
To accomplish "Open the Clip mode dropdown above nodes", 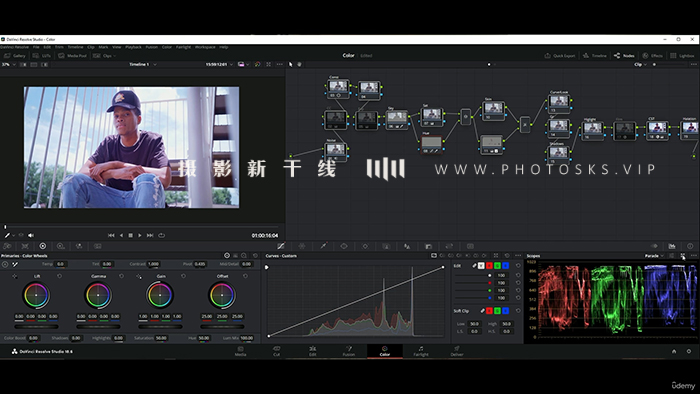I will (x=640, y=64).
